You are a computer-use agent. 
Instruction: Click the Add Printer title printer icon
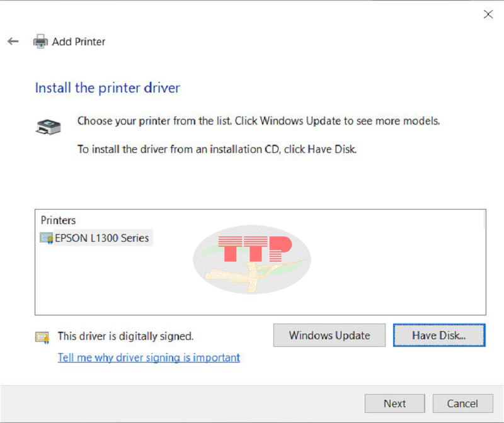(x=40, y=42)
